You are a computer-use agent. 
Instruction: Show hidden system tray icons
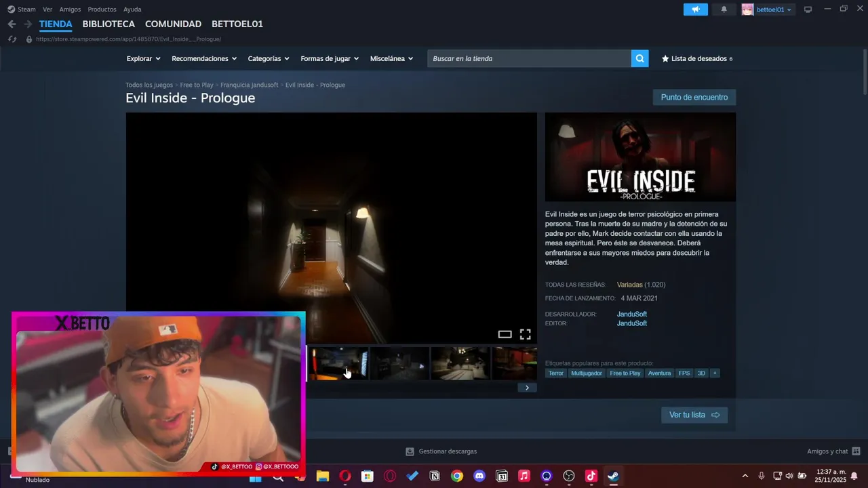(x=745, y=476)
